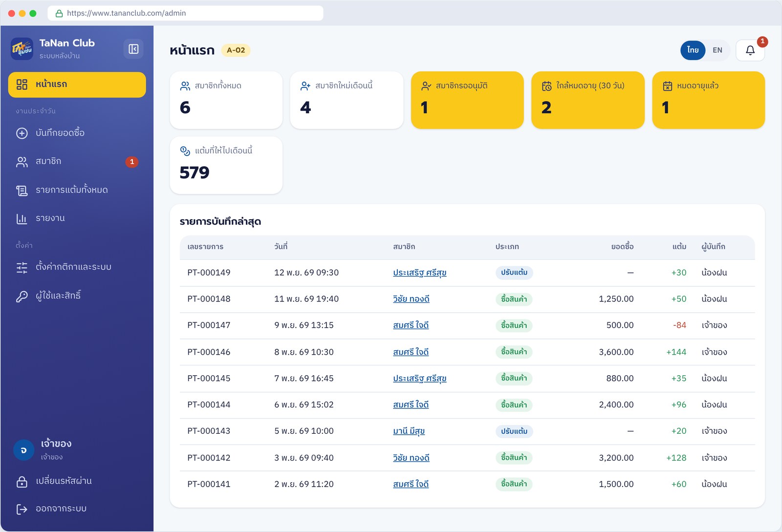Click the แต้มที่ให้ไปเดือนนี้ coins icon
782x532 pixels.
185,151
